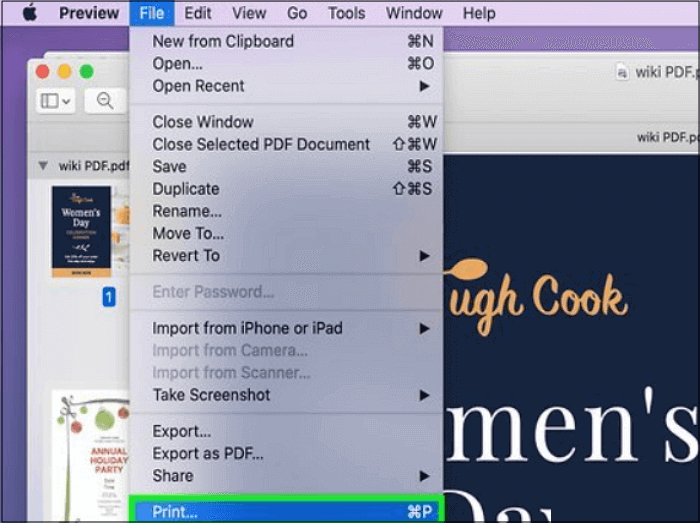Click the red close window button
This screenshot has height=523, width=700.
[42, 71]
